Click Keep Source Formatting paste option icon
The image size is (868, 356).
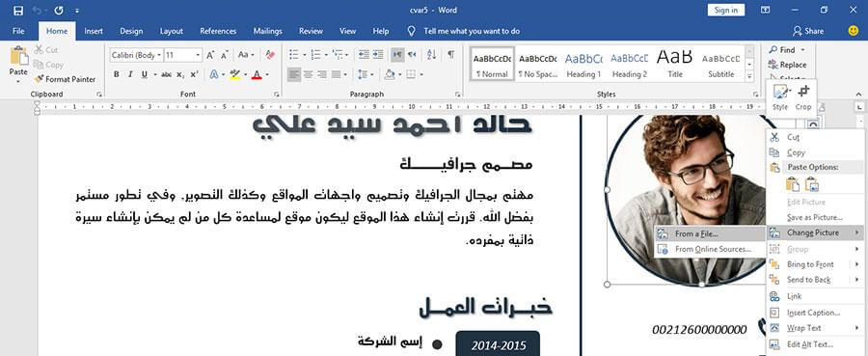click(x=793, y=185)
